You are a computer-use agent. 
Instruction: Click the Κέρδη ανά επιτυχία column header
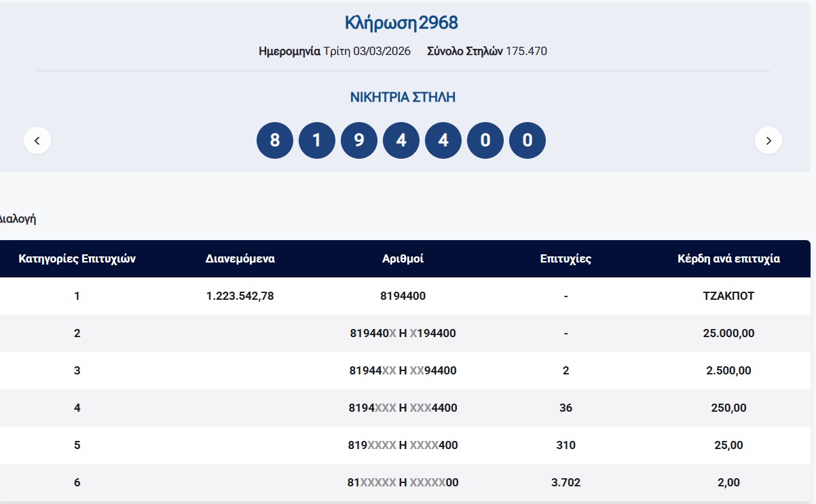click(x=728, y=258)
